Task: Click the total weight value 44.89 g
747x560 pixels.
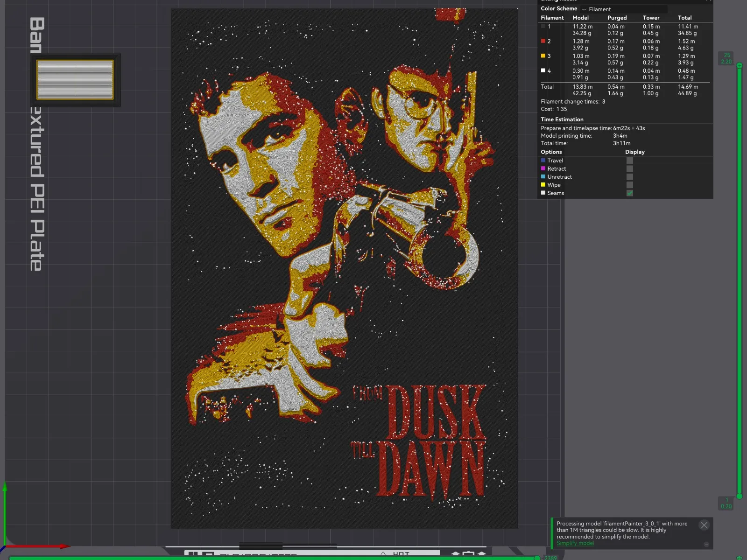Action: (x=687, y=93)
